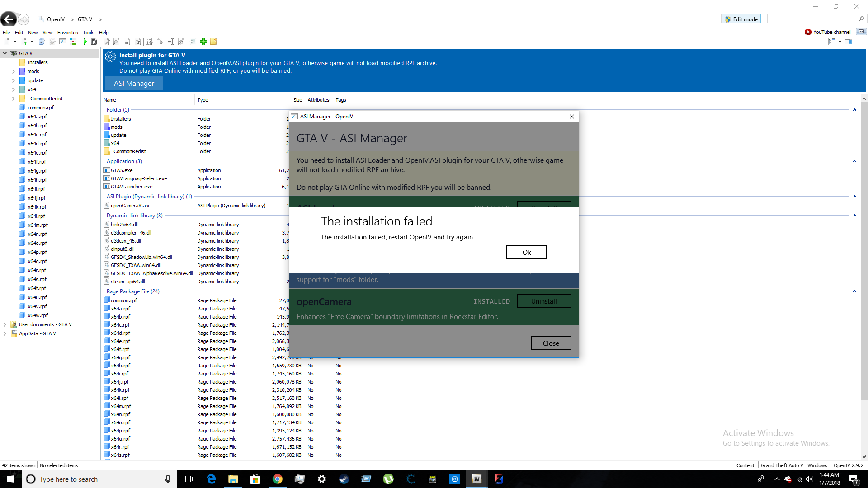The width and height of the screenshot is (868, 488).
Task: Open ASI Manager checklist toolbar icon
Action: (x=63, y=42)
